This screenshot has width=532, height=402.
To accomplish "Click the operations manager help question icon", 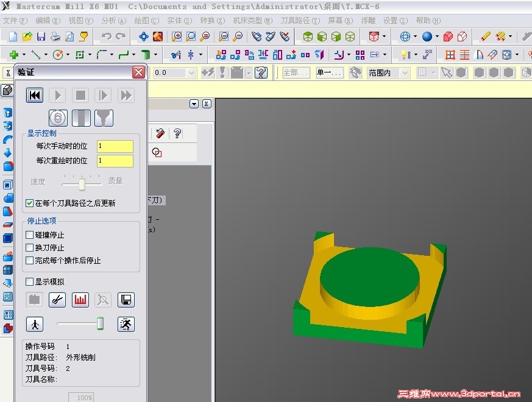I will [x=177, y=133].
